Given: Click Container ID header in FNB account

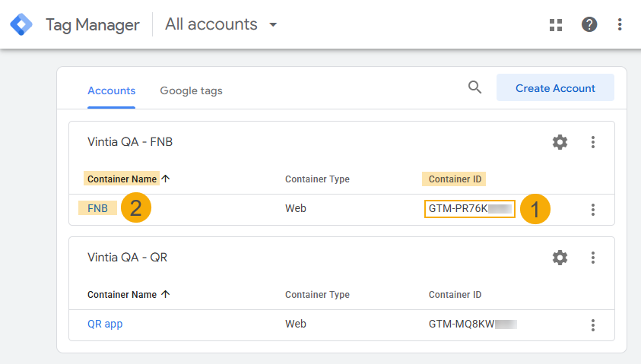Looking at the screenshot, I should click(455, 179).
